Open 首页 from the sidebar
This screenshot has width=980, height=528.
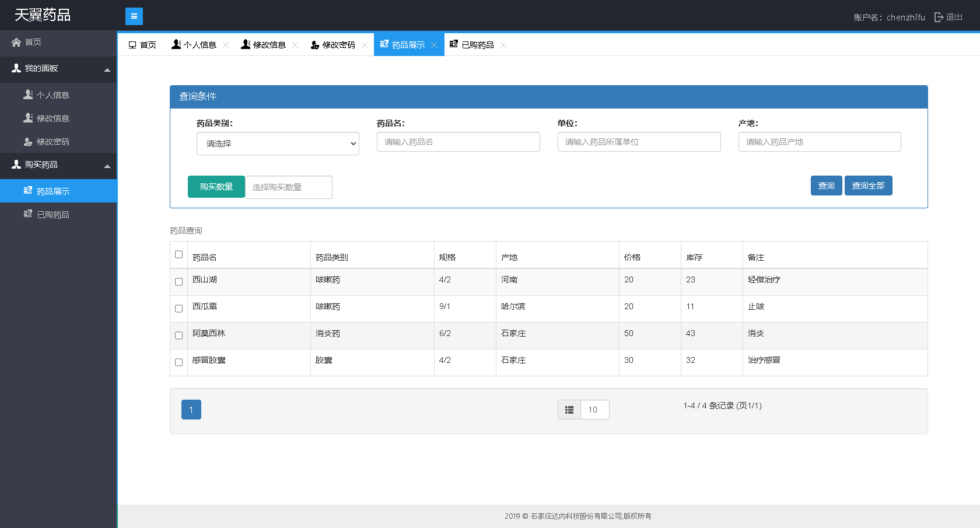point(58,42)
